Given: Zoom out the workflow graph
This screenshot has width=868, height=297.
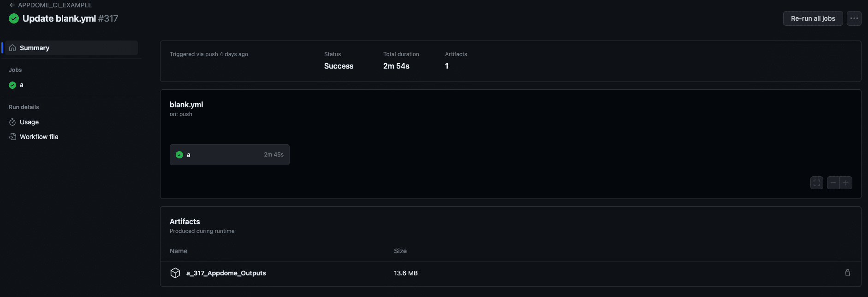Looking at the screenshot, I should coord(833,183).
